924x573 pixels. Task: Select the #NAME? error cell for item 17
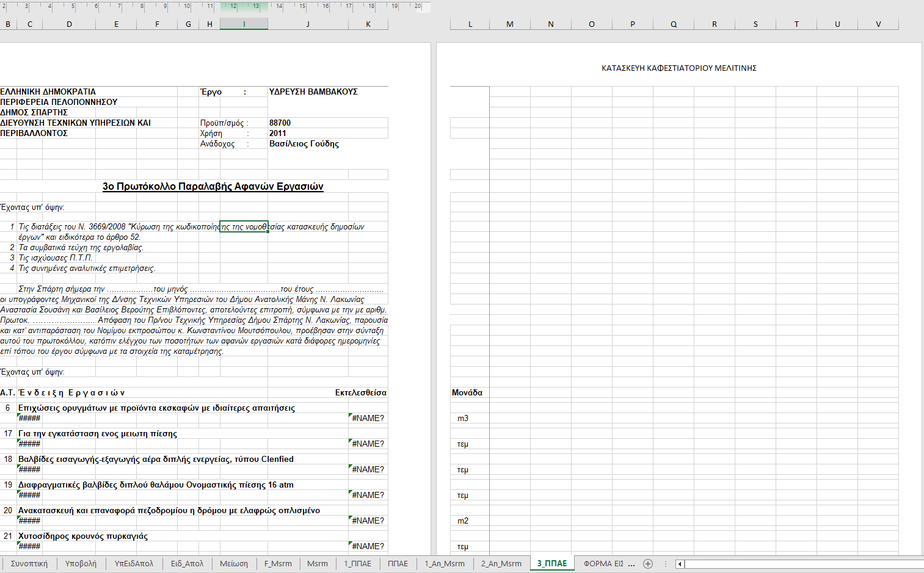pyautogui.click(x=368, y=444)
